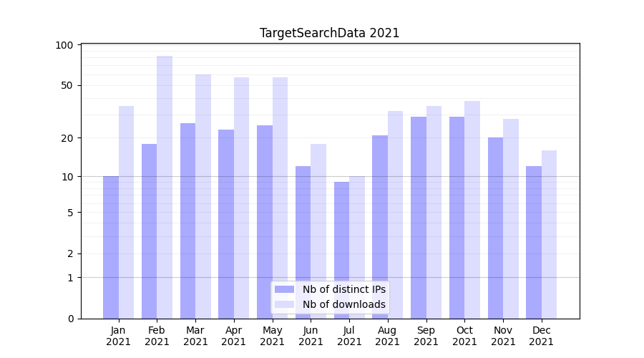Select the Nov 2021 x-axis label
The image size is (644, 358).
click(x=503, y=336)
